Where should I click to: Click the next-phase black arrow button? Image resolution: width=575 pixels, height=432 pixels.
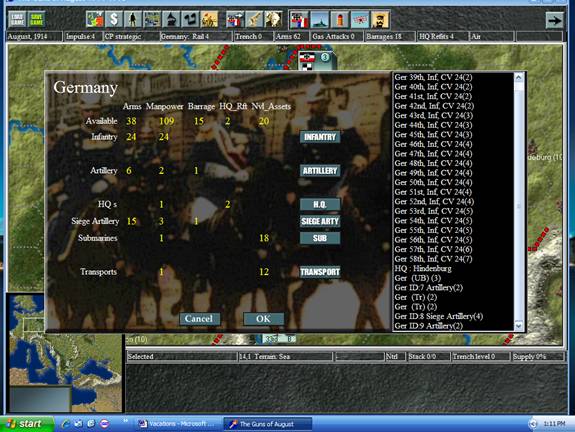(x=554, y=20)
